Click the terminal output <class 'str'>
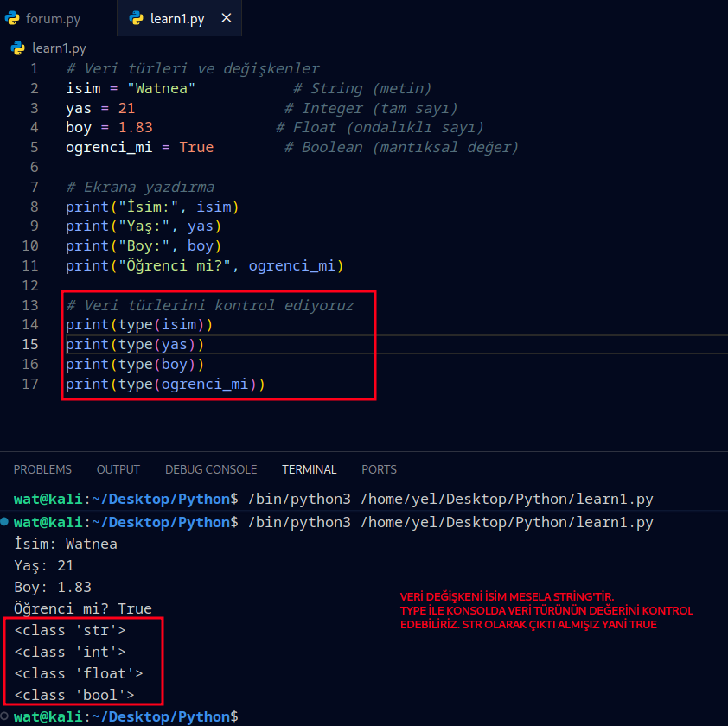Screen dimensions: 728x726 (x=70, y=630)
